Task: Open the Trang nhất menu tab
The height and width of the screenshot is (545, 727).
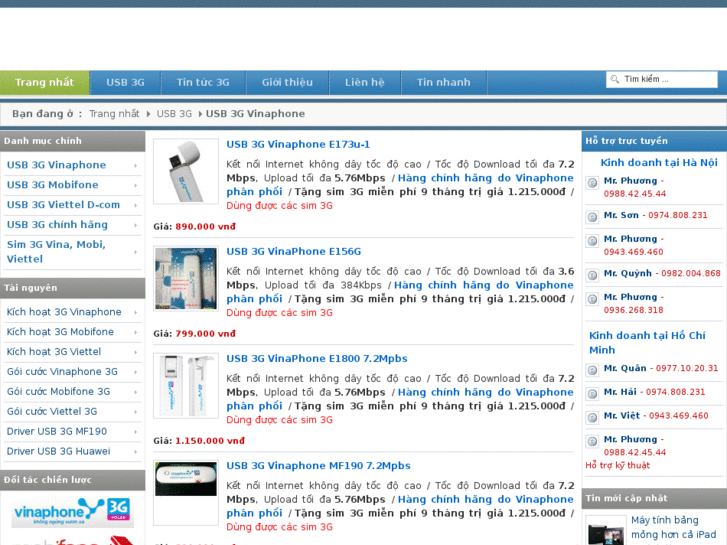Action: point(45,83)
